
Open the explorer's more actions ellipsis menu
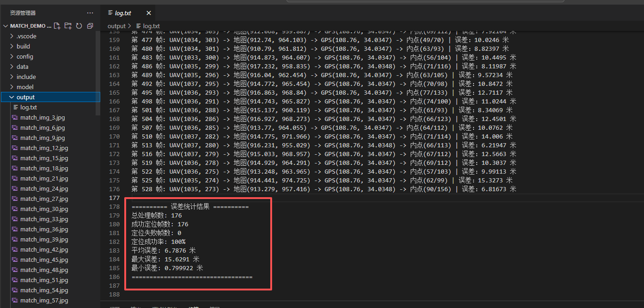tap(90, 13)
